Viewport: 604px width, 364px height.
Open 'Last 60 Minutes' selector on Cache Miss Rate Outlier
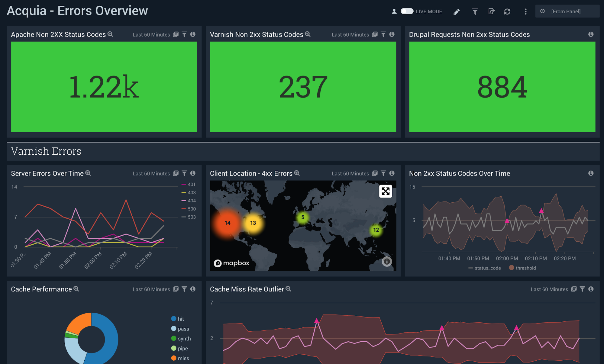pyautogui.click(x=549, y=289)
